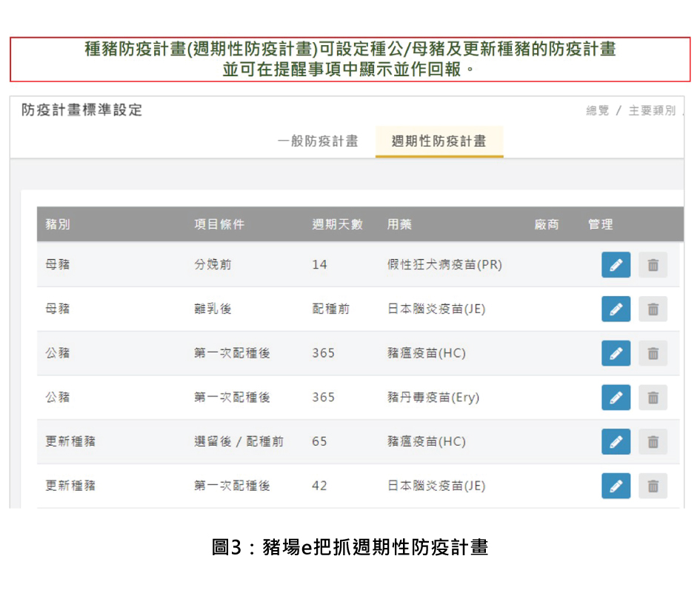700x593 pixels.
Task: Edit the 豬瘟疫苗(HC) plan for 公豬
Action: [x=616, y=353]
